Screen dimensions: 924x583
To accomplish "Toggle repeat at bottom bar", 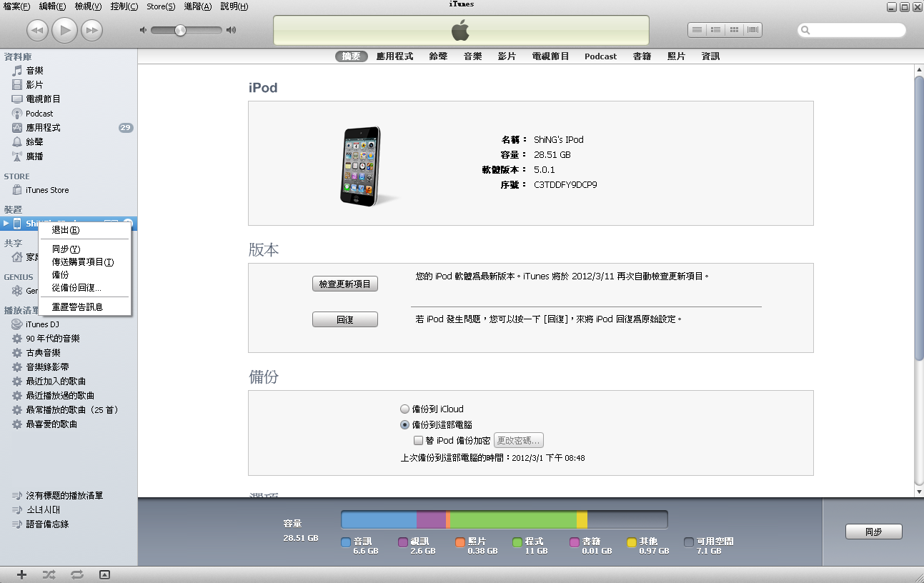I will tap(76, 574).
